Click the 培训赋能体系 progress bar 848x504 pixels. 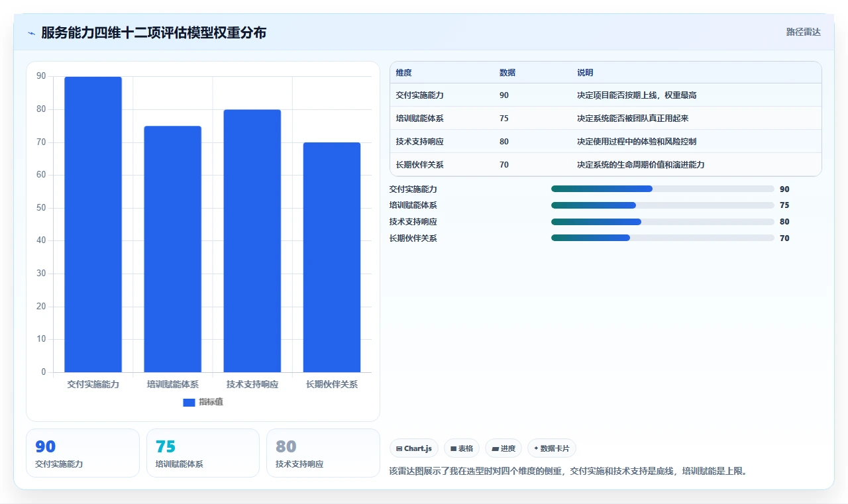coord(662,205)
